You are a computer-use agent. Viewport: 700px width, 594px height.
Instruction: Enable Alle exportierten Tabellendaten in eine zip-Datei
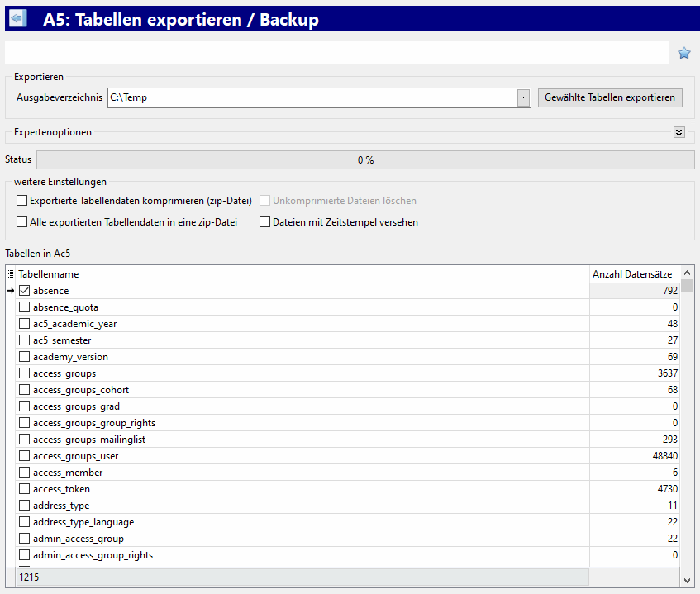pyautogui.click(x=22, y=222)
